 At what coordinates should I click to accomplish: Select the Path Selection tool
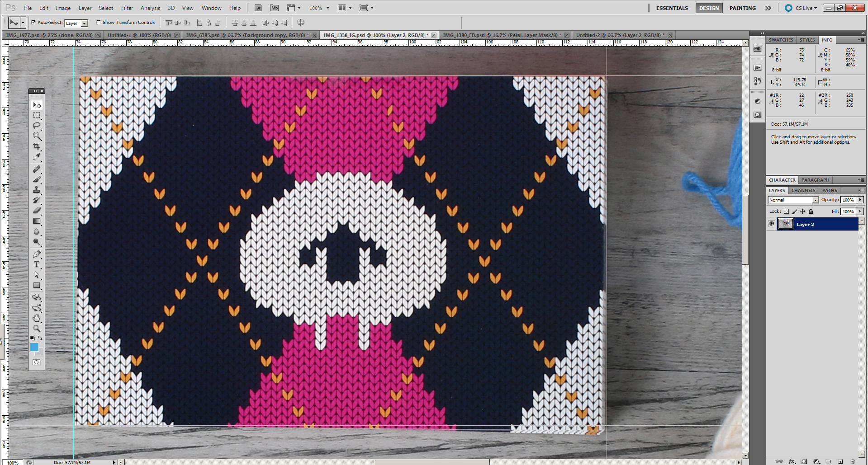[x=37, y=275]
